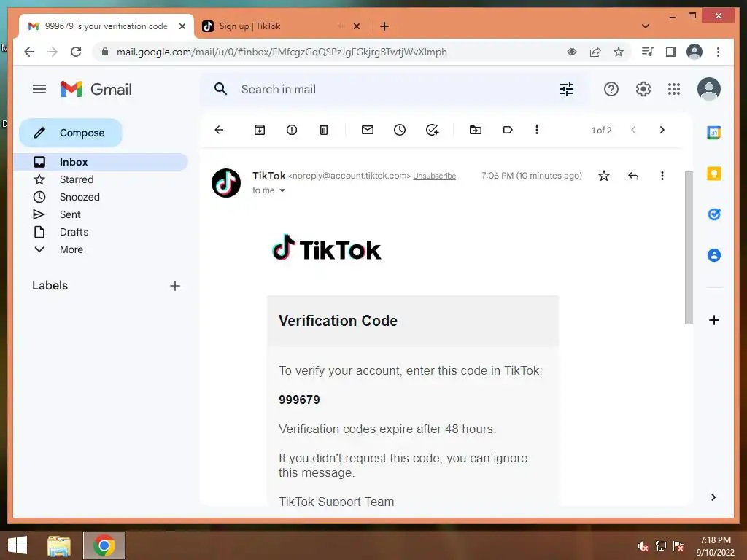
Task: Star the TikTok message
Action: tap(603, 176)
